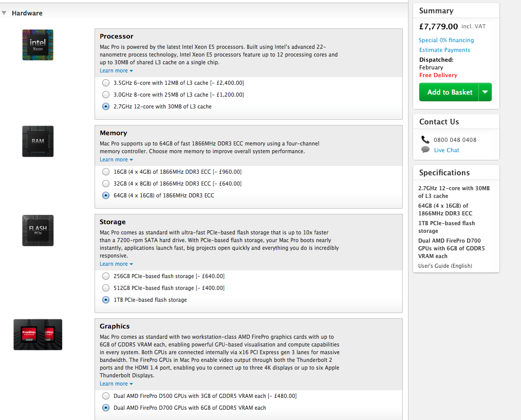This screenshot has width=521, height=420.
Task: Start a Live Chat
Action: (446, 150)
